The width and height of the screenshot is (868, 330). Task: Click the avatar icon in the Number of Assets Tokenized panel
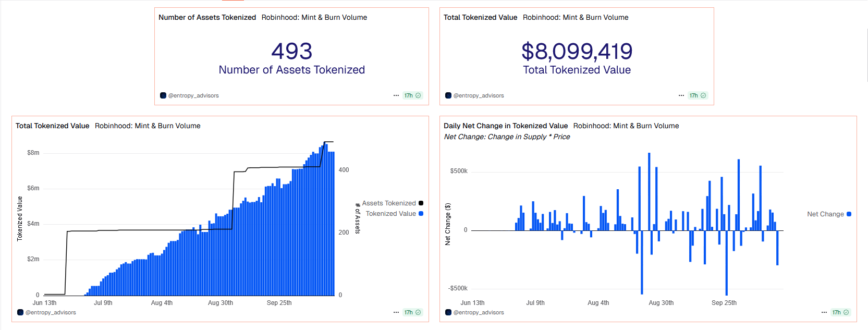(163, 95)
